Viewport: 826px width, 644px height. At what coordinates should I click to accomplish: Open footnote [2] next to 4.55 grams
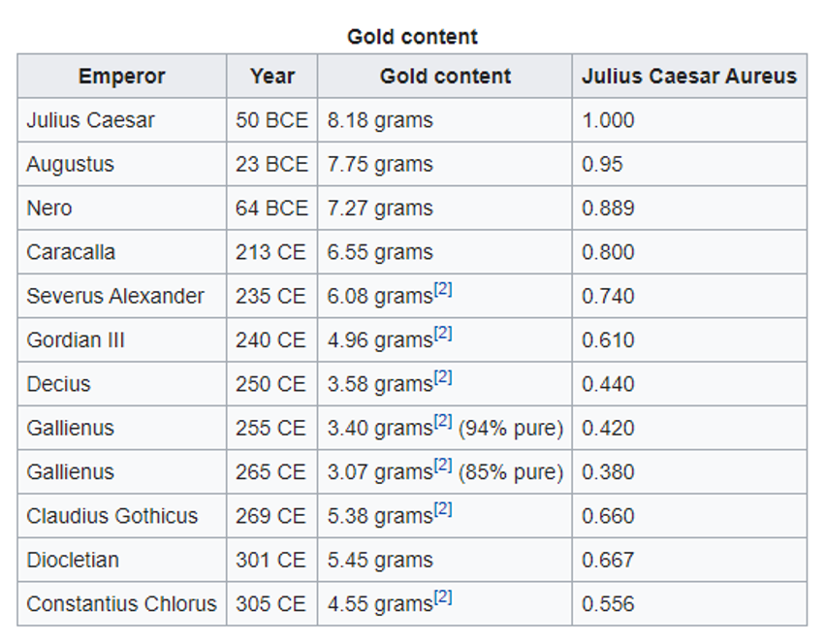(x=442, y=598)
